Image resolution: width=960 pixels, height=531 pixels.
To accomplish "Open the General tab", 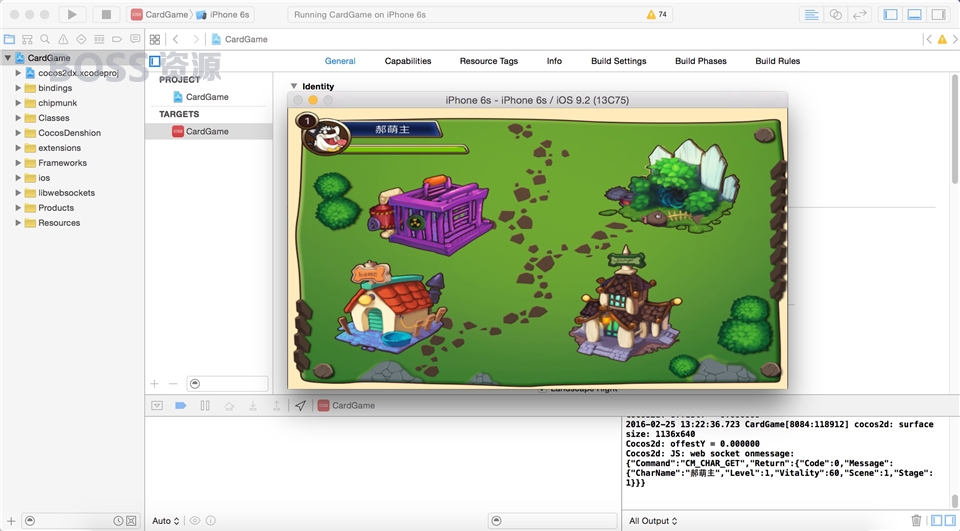I will tap(340, 61).
